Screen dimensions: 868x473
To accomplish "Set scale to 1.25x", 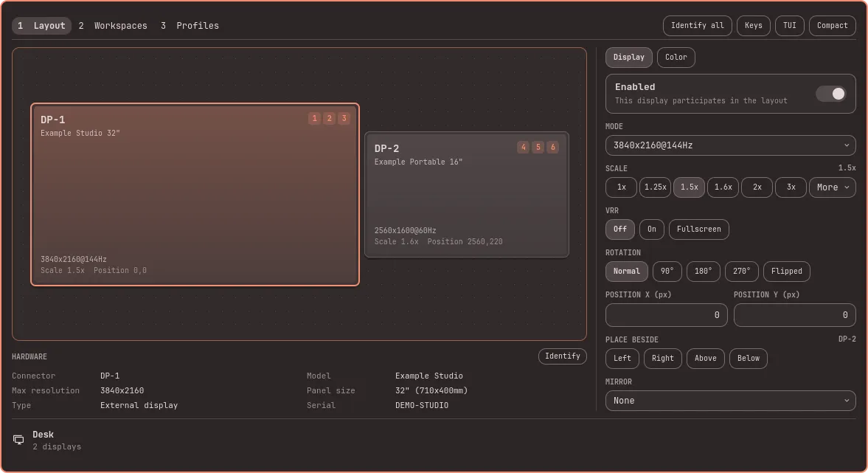I will [x=656, y=187].
